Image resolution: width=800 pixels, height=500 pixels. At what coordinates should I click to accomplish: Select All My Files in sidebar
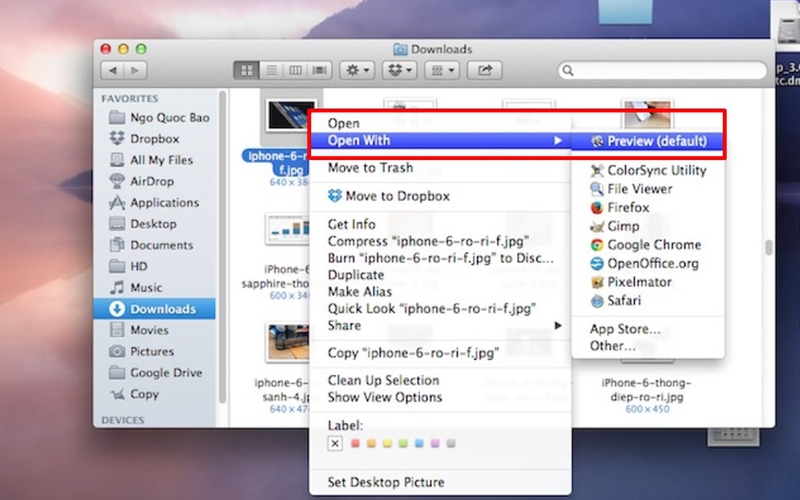tap(152, 160)
